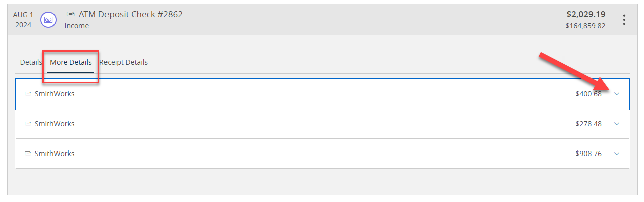Click the $2,029.19 transaction amount
This screenshot has width=644, height=202.
coord(586,14)
